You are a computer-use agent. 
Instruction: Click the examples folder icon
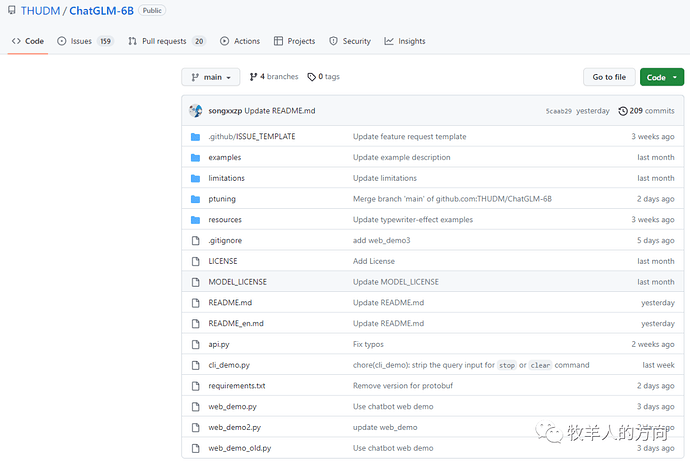[x=195, y=157]
